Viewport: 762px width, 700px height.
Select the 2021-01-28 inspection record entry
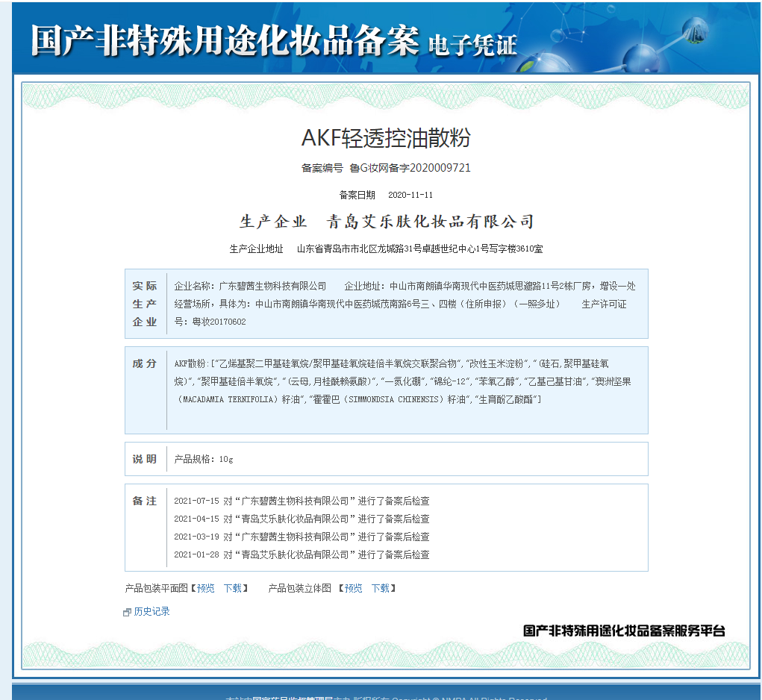302,554
